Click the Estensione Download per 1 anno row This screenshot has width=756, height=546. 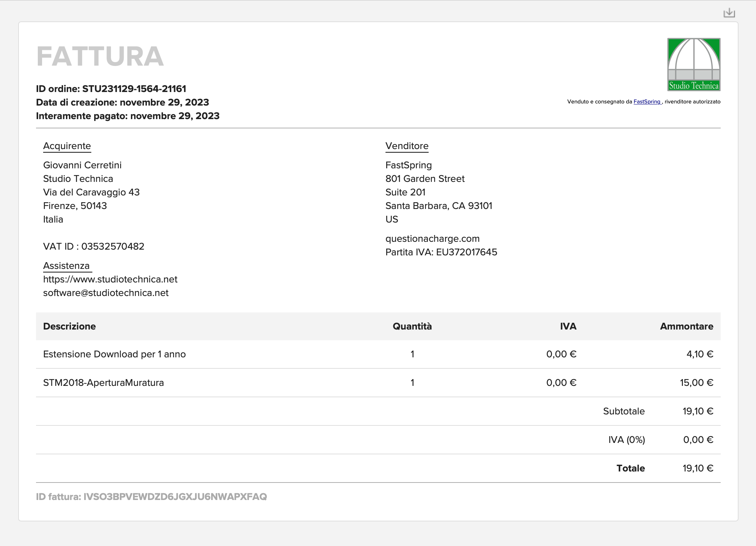click(x=378, y=354)
